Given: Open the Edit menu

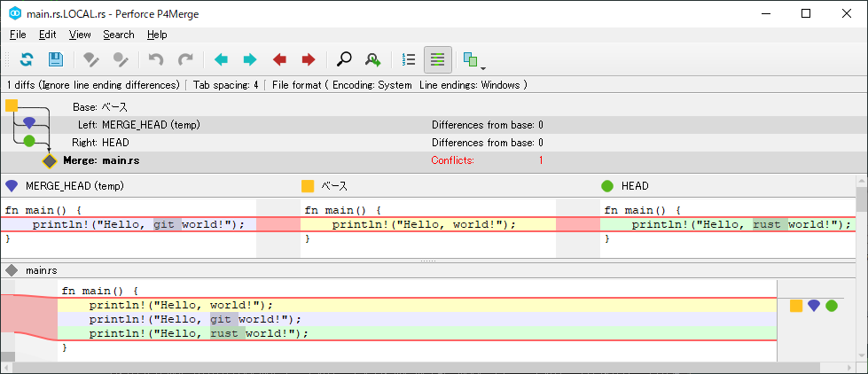Looking at the screenshot, I should [48, 35].
